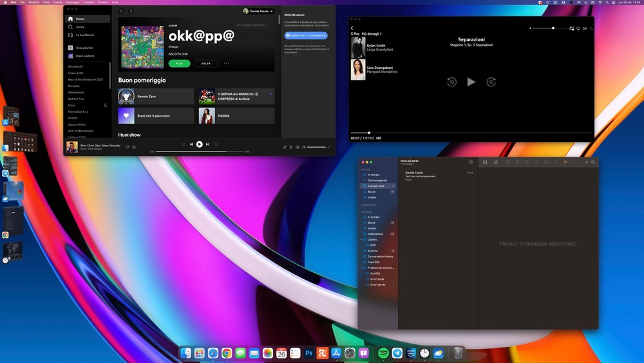The height and width of the screenshot is (363, 644).
Task: Open the Casella menu in menu bar
Action: 58,3
